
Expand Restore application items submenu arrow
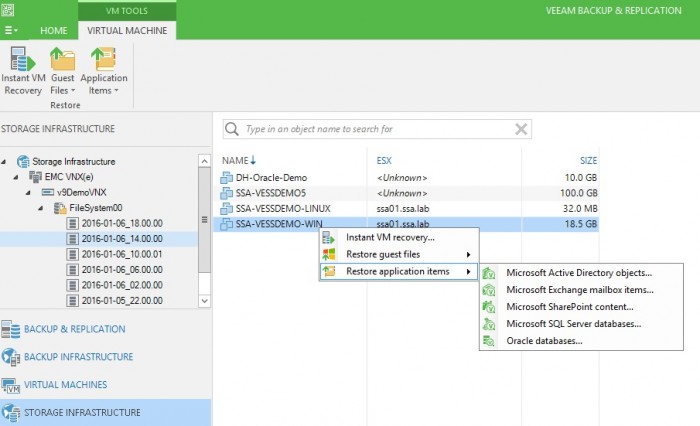(x=468, y=271)
